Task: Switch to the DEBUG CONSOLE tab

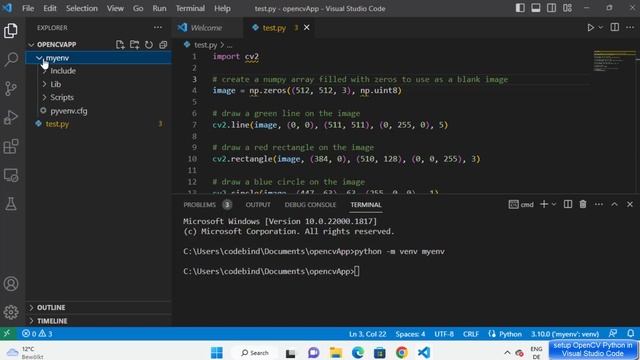Action: [x=310, y=204]
